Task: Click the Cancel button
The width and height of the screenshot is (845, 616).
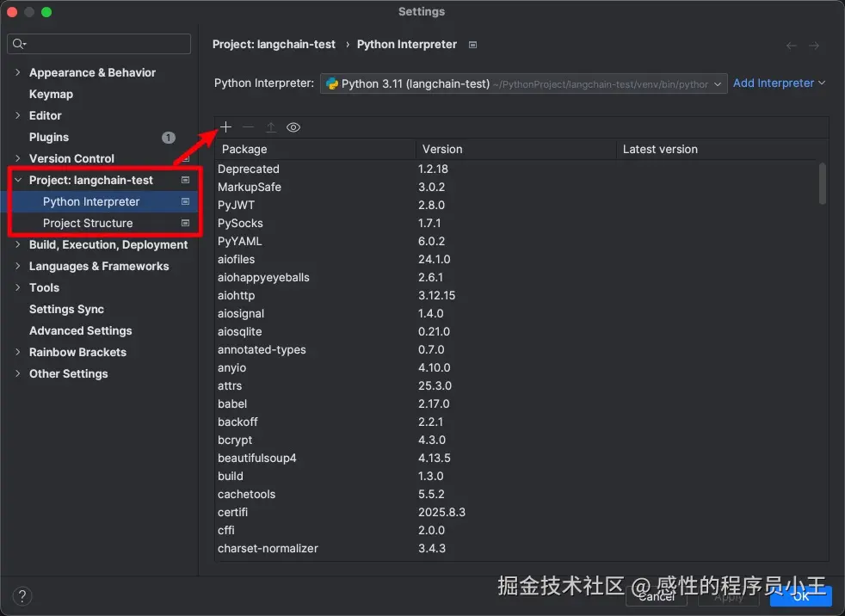Action: pos(657,596)
